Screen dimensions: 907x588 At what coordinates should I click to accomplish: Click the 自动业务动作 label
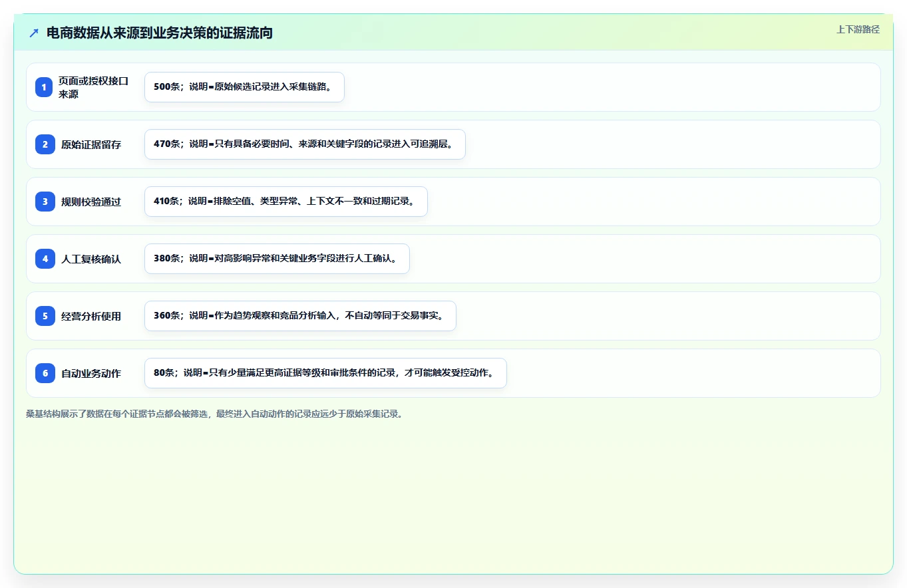[91, 373]
